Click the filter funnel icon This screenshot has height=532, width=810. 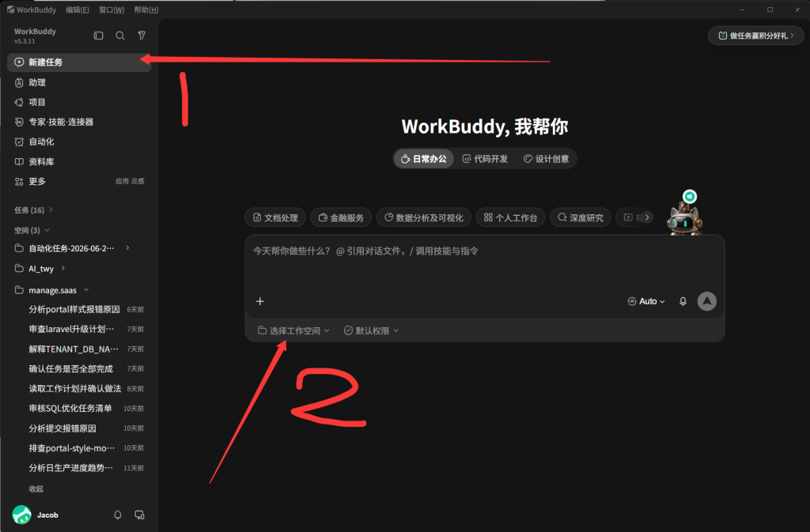pyautogui.click(x=142, y=36)
